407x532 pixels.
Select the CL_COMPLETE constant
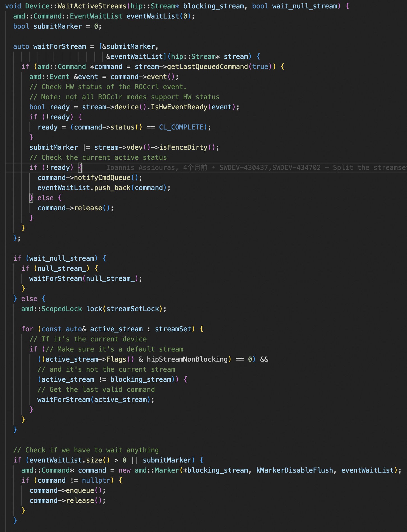click(181, 127)
